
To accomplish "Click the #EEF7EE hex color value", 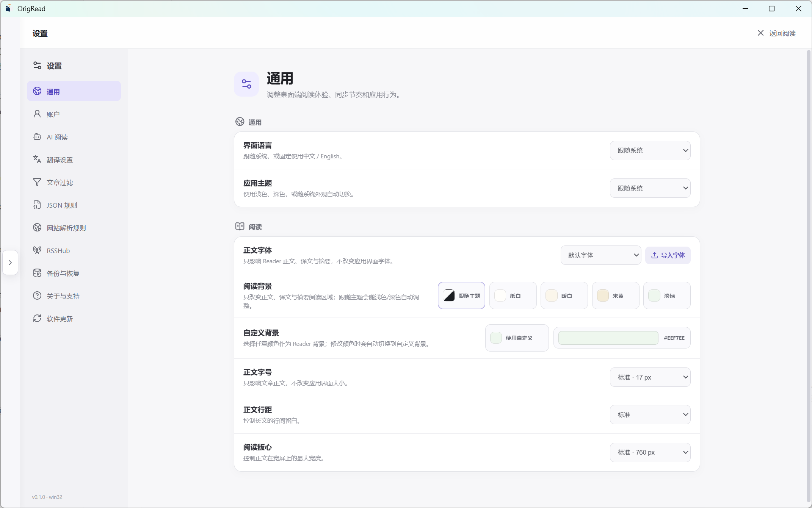I will click(674, 338).
